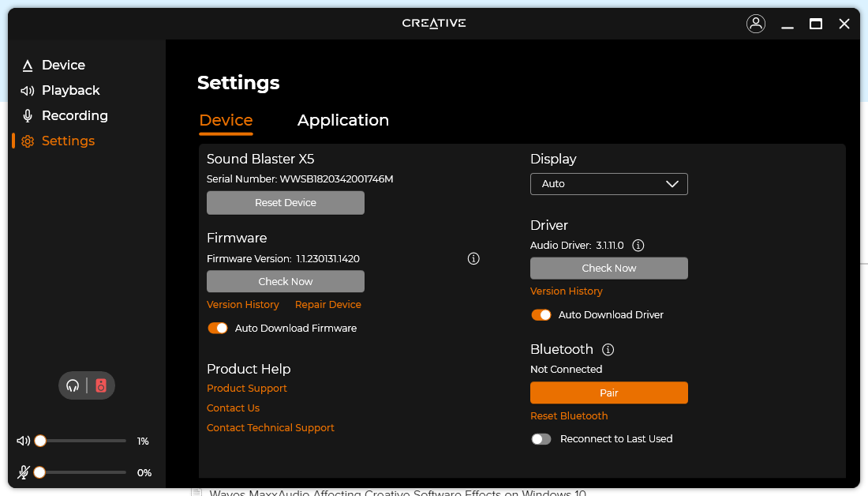Viewport: 868px width, 496px height.
Task: Click the Creative logo in title bar
Action: (x=434, y=23)
